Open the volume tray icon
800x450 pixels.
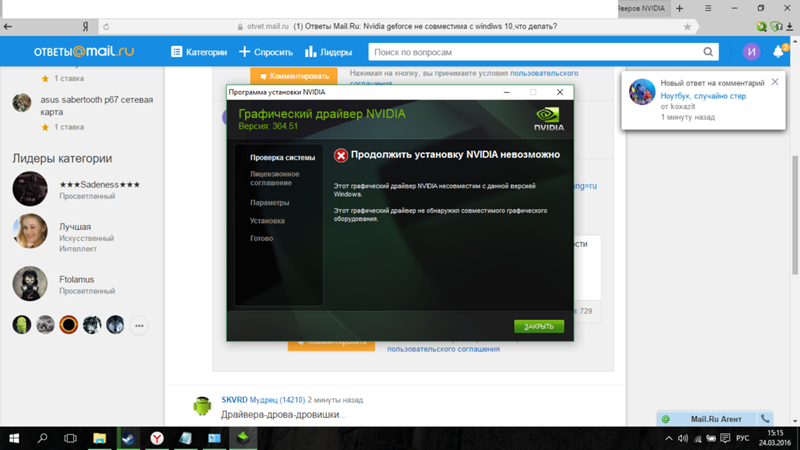(683, 438)
